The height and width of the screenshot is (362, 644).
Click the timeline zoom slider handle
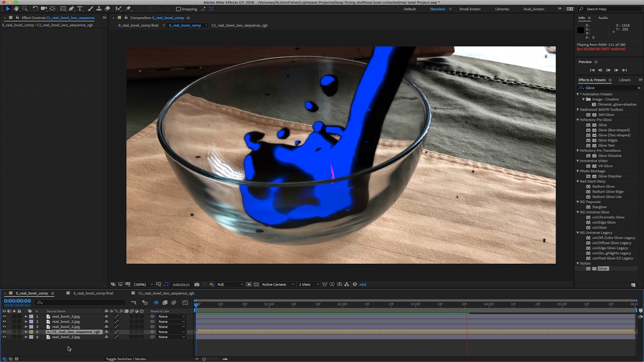tap(204, 359)
